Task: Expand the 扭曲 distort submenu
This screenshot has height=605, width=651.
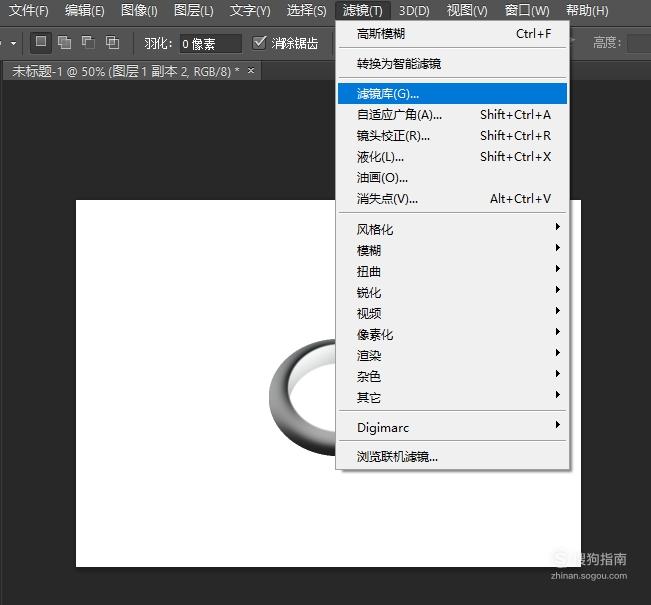Action: [453, 271]
